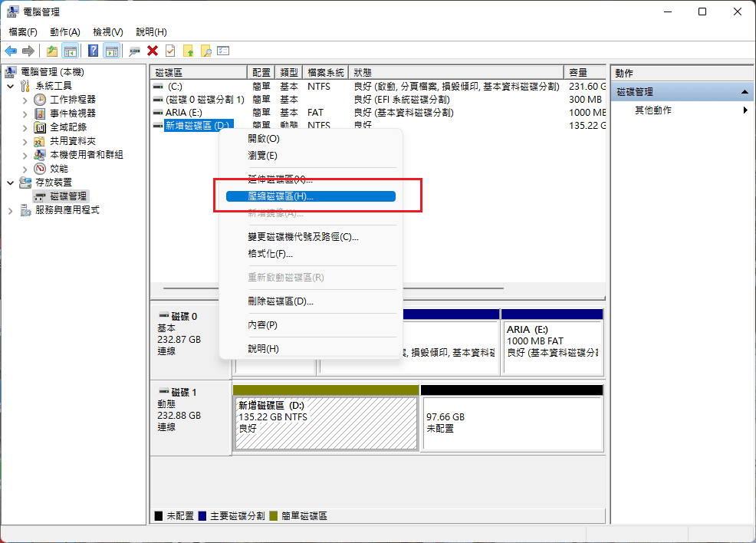Select 事件檢視器 in the tree
This screenshot has height=543, width=756.
pos(73,114)
